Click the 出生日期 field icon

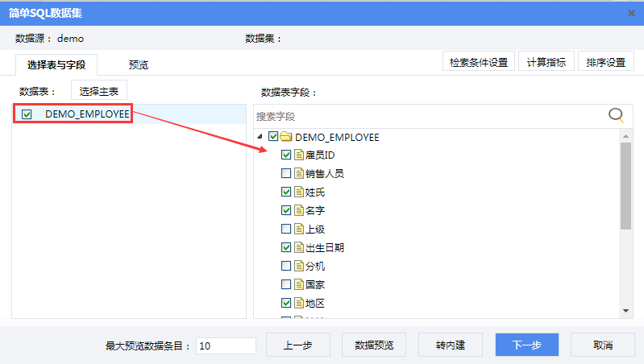(x=299, y=248)
